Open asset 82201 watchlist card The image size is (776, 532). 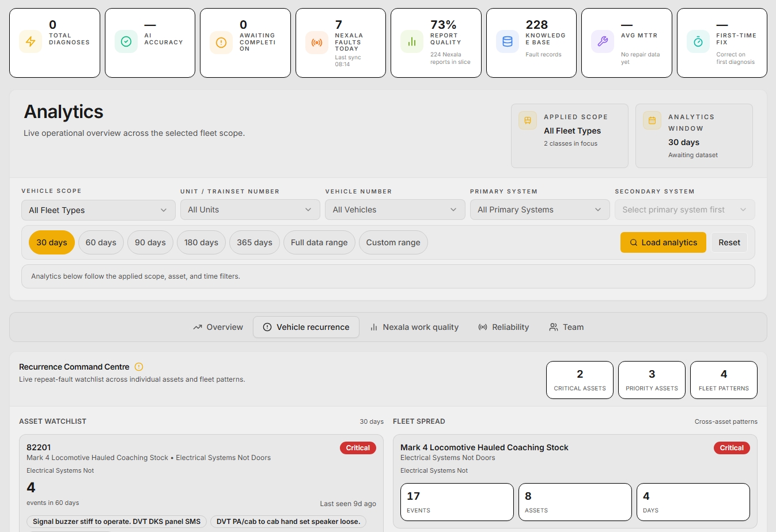tap(201, 482)
